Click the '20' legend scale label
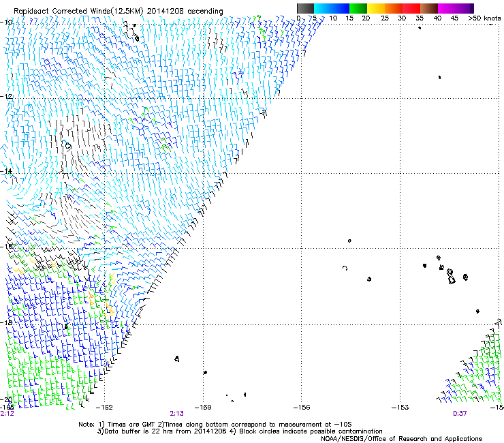504x443 pixels. 366,18
